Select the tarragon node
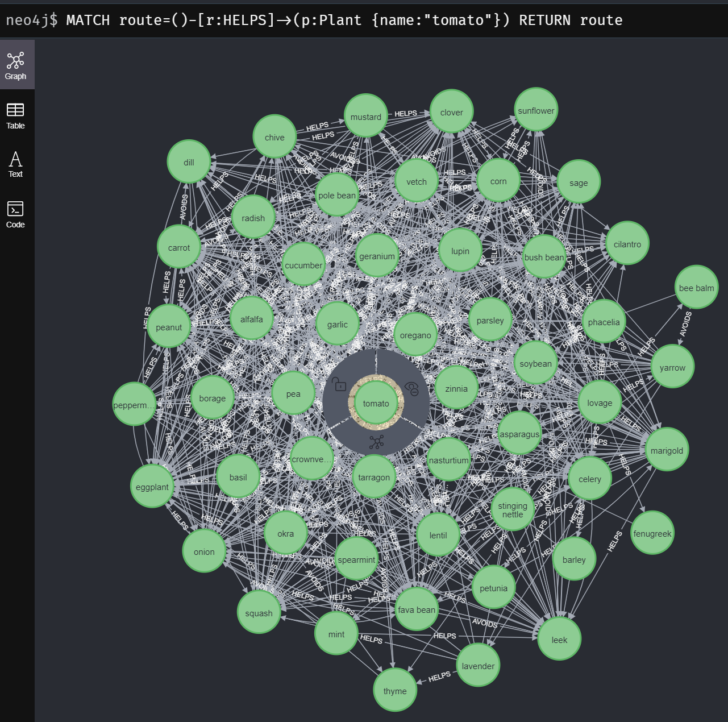The image size is (728, 722). [374, 478]
